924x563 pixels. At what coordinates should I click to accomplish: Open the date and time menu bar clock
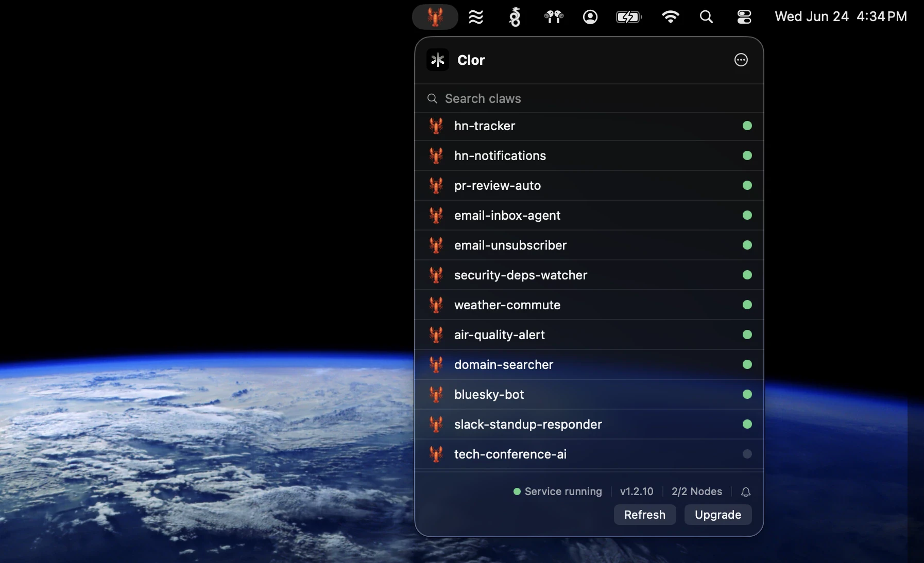coord(841,16)
